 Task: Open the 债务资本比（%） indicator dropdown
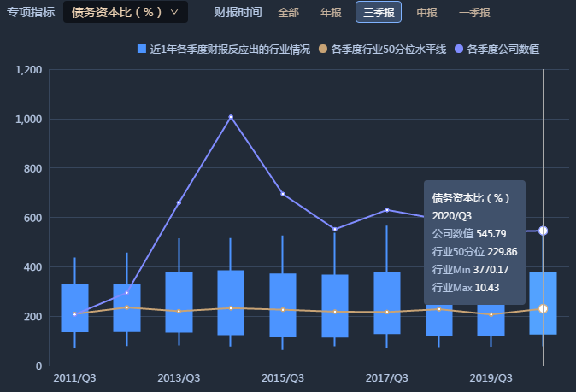pos(125,12)
